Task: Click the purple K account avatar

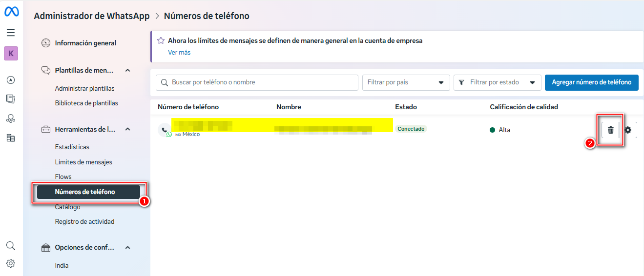Action: [x=11, y=53]
